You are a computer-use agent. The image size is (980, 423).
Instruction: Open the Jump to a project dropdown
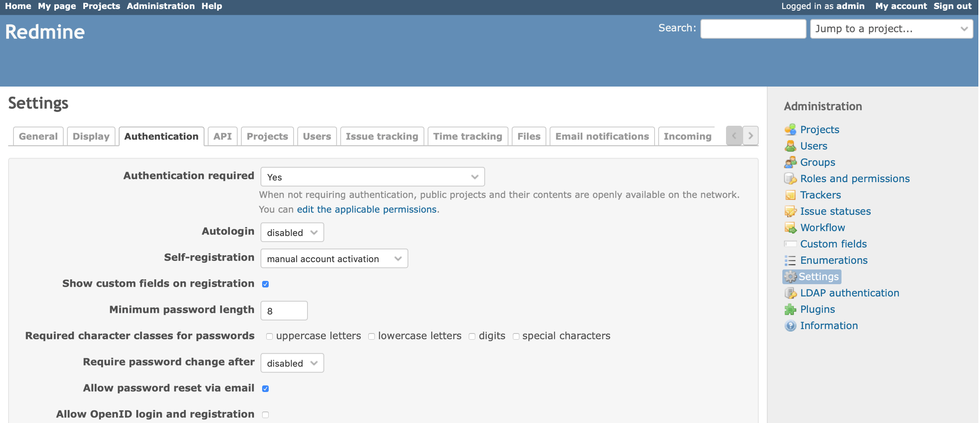tap(891, 29)
